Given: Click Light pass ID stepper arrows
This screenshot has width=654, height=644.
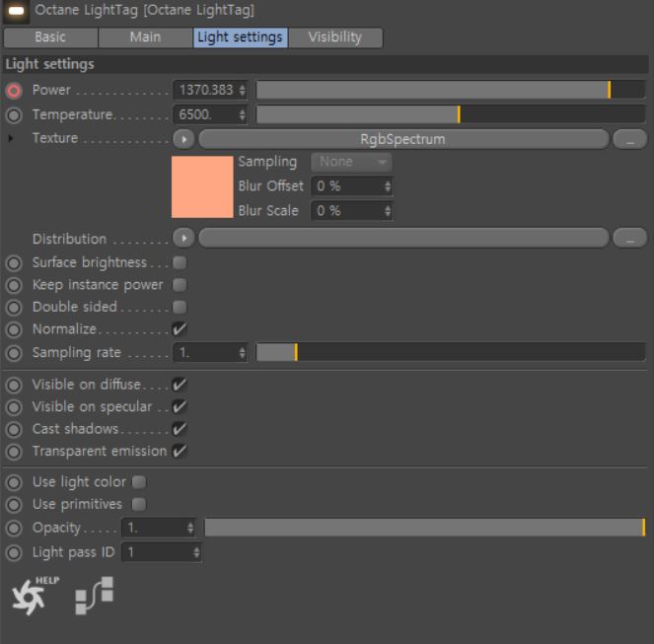Looking at the screenshot, I should pos(196,552).
